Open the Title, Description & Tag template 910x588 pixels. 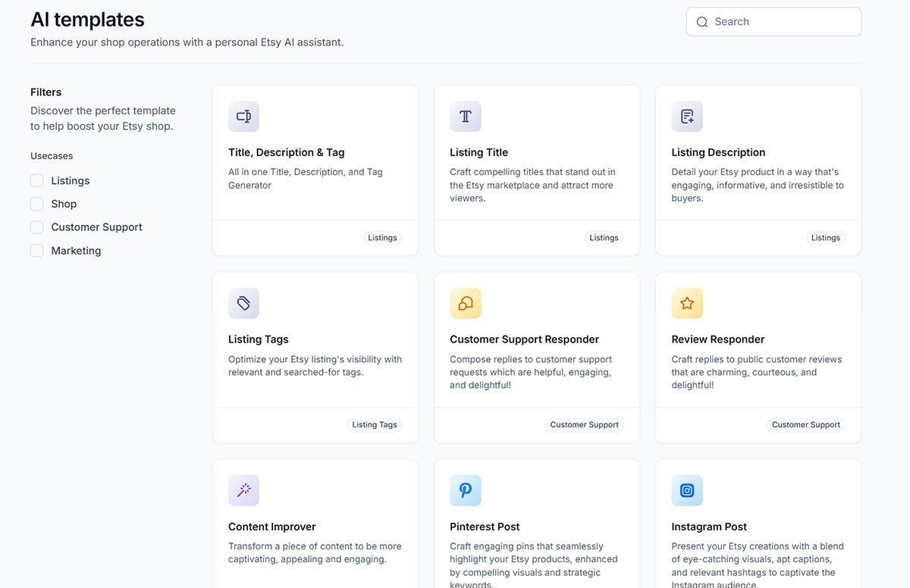pyautogui.click(x=287, y=152)
